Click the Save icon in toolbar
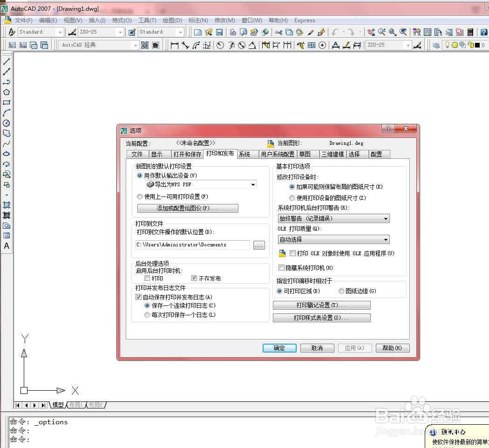Image resolution: width=489 pixels, height=448 pixels. coord(219,32)
